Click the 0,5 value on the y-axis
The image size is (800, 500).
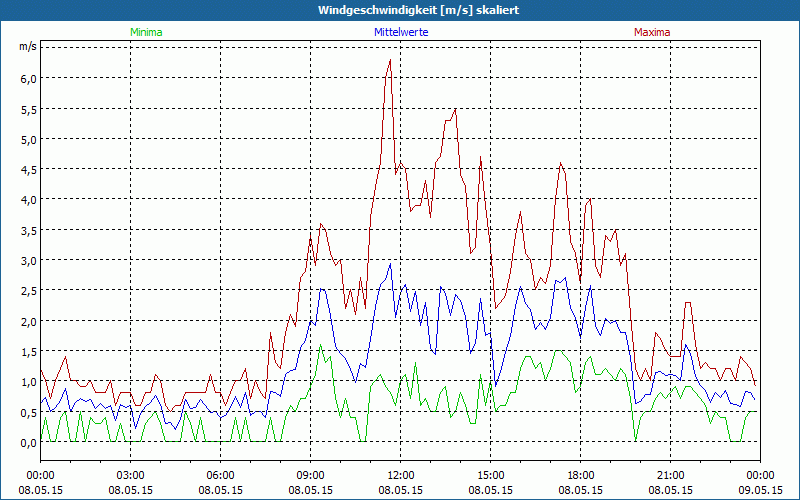29,412
